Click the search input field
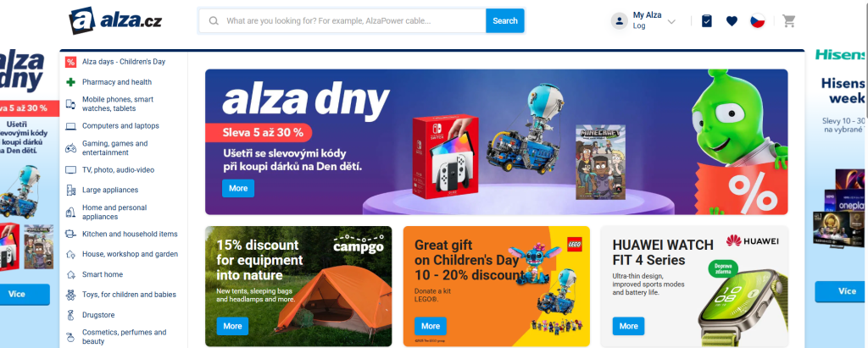The image size is (868, 348). 342,20
